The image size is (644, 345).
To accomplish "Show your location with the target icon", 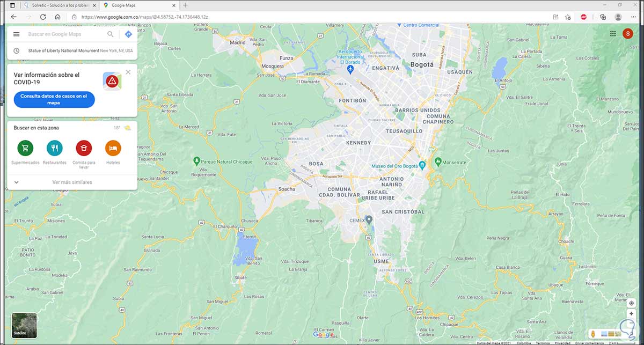I will tap(632, 303).
